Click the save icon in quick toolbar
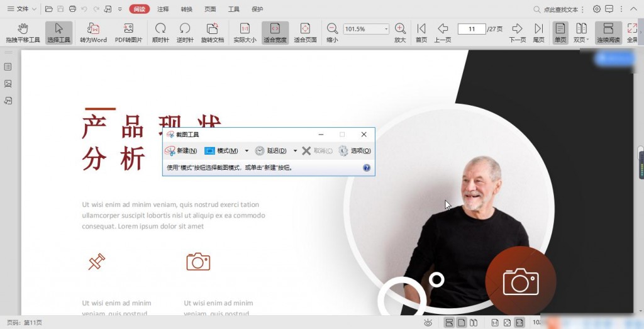This screenshot has width=644, height=329. point(61,9)
